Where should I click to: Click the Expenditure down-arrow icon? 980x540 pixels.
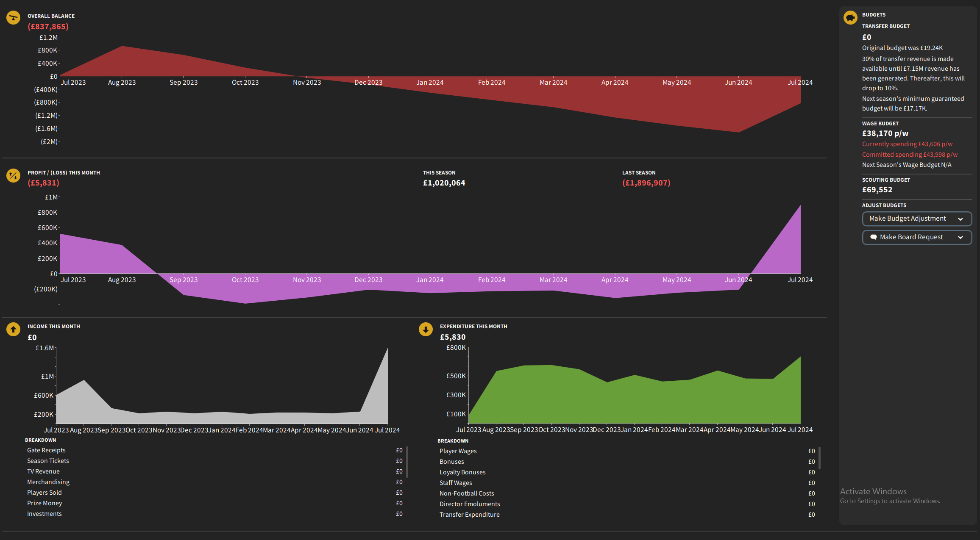[426, 329]
